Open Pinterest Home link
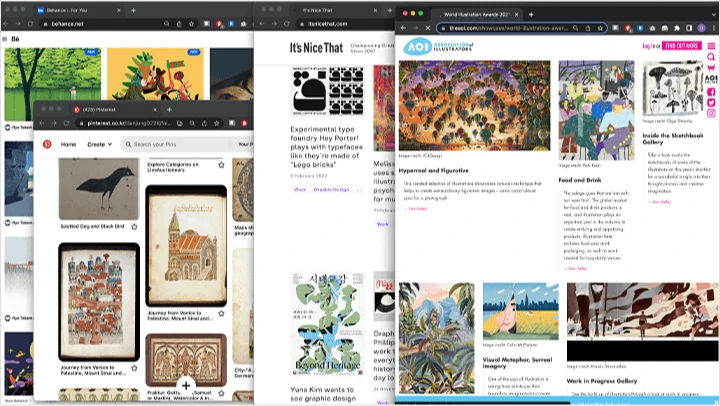 [x=68, y=144]
